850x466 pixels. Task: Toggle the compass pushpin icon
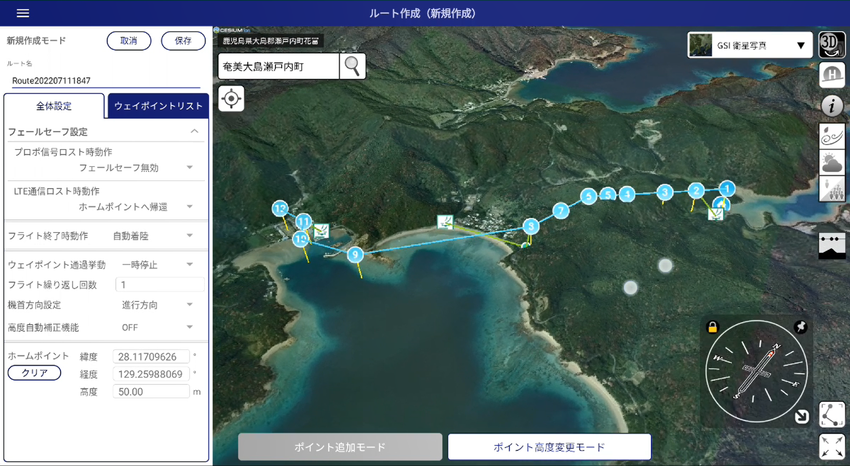(800, 327)
